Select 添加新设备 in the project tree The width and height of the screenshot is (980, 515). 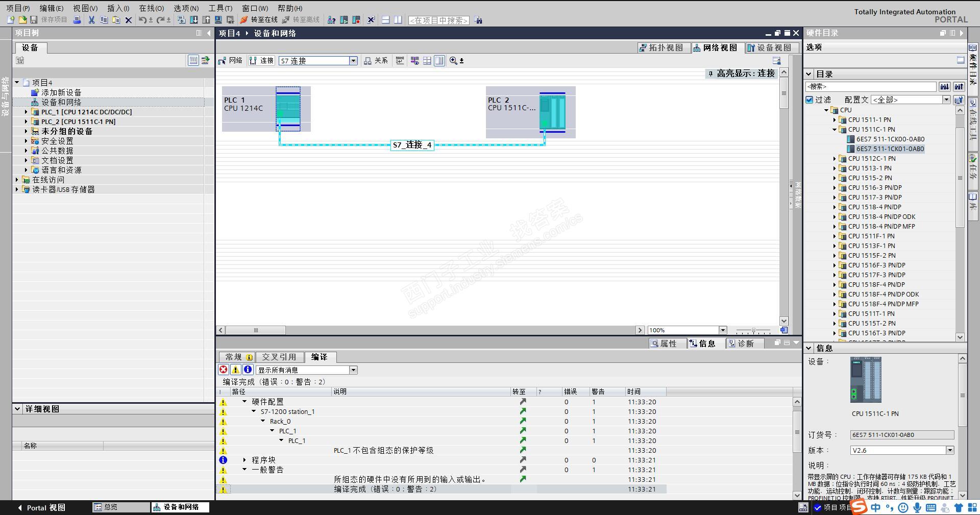pos(61,92)
